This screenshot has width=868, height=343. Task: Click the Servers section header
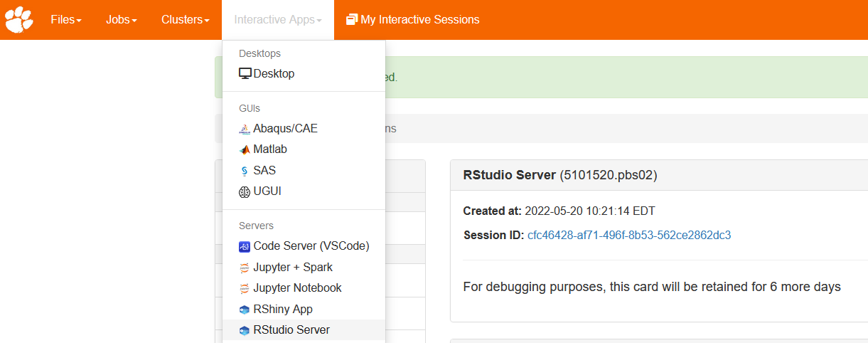(x=256, y=226)
